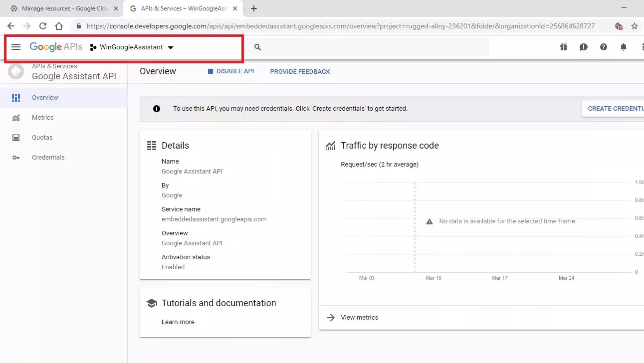Click the info icon in credentials banner

(x=157, y=108)
